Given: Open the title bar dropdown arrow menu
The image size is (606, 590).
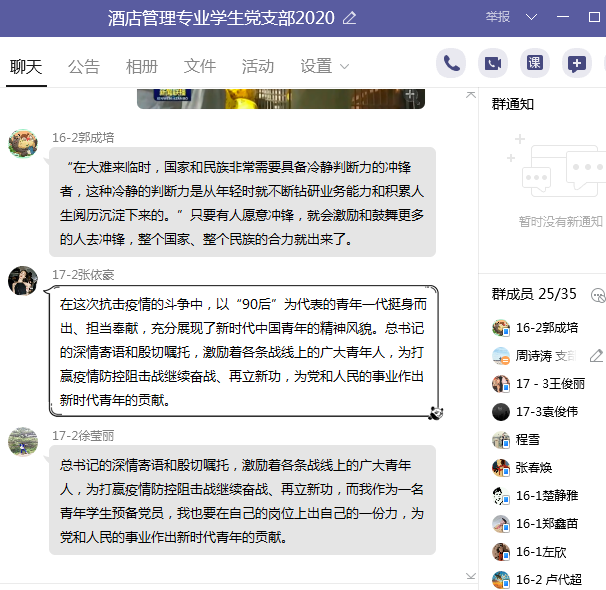Looking at the screenshot, I should click(531, 18).
